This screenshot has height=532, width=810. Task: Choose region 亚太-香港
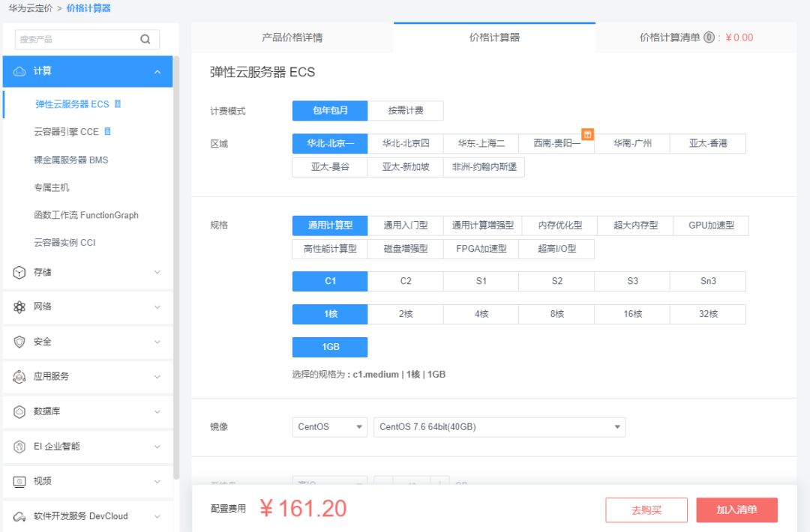pos(708,143)
